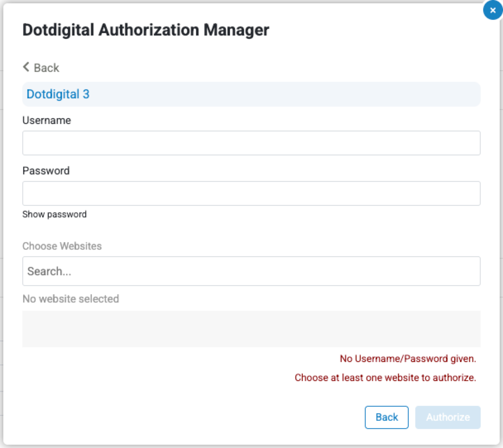This screenshot has width=503, height=448.
Task: Click the Password label
Action: [46, 171]
